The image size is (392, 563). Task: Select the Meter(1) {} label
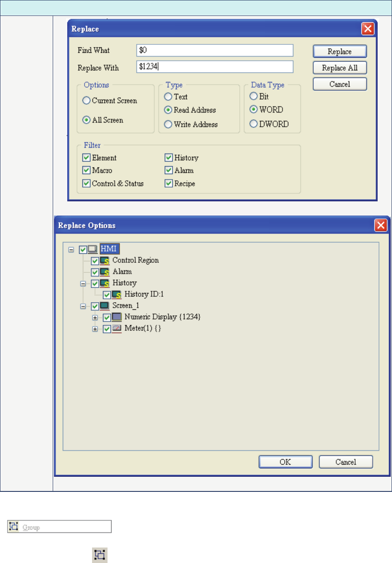click(x=143, y=328)
